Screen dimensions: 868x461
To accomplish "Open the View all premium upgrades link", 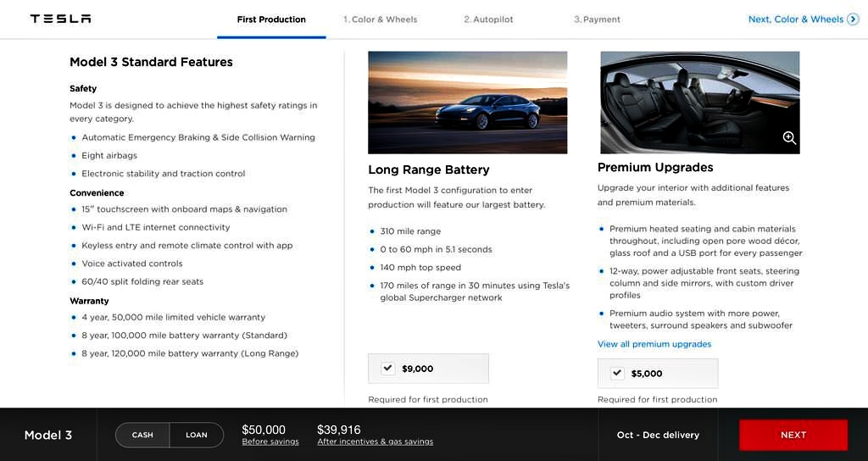I will [654, 344].
